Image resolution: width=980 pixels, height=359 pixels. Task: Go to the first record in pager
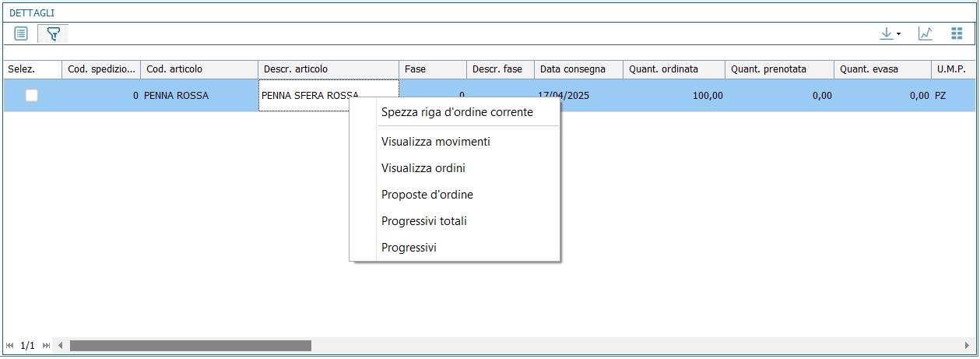(10, 345)
